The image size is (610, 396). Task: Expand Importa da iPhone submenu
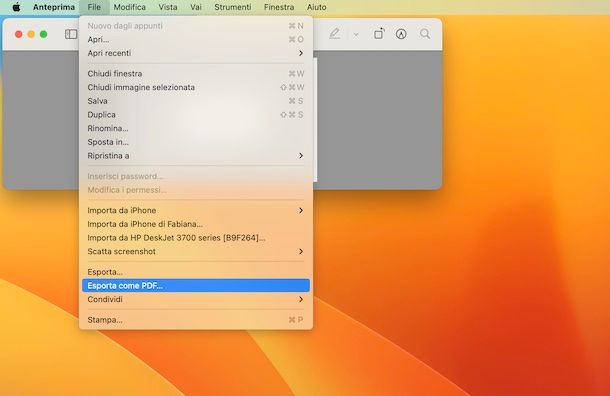(x=196, y=210)
